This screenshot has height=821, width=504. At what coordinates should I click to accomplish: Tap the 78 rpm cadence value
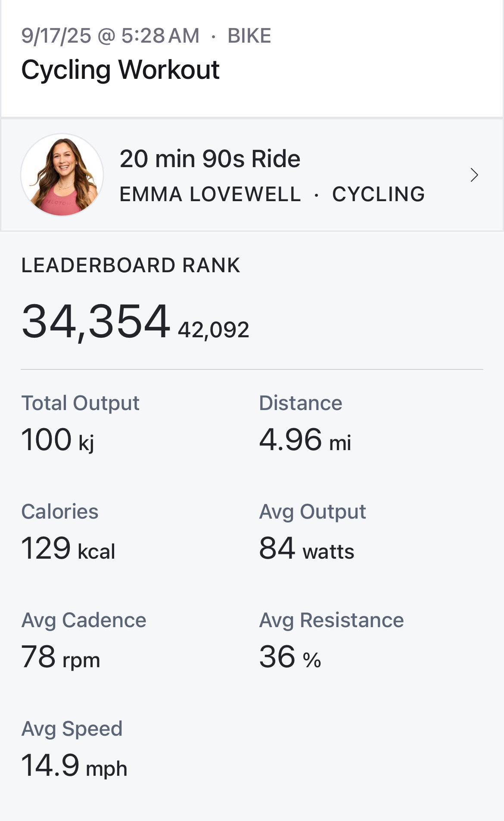point(60,657)
